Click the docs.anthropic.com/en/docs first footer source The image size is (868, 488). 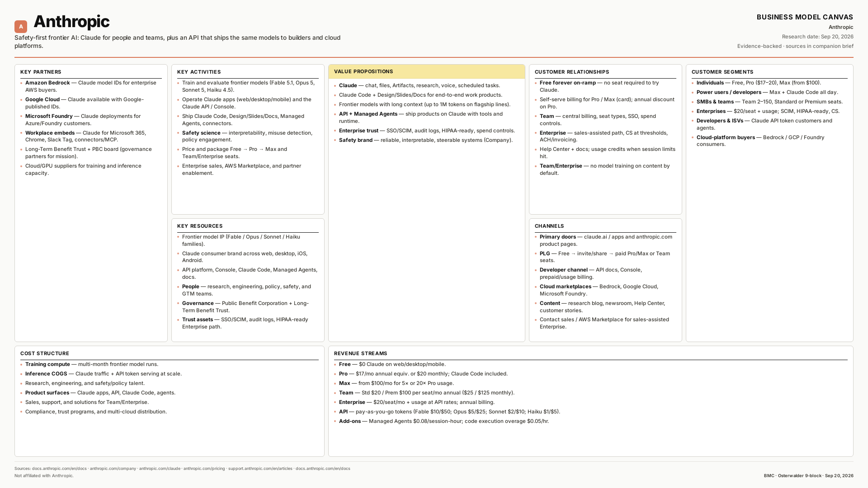[59, 469]
